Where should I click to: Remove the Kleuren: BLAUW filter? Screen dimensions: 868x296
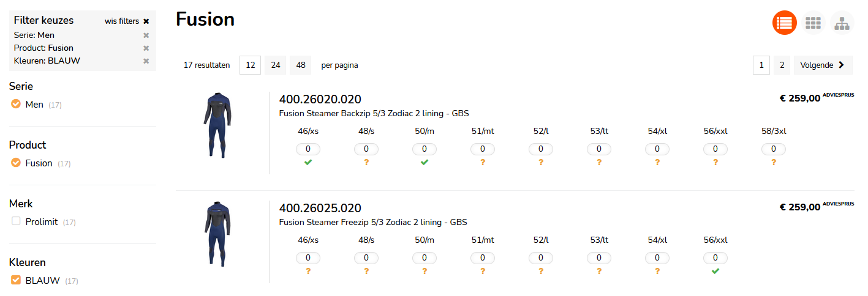[146, 61]
